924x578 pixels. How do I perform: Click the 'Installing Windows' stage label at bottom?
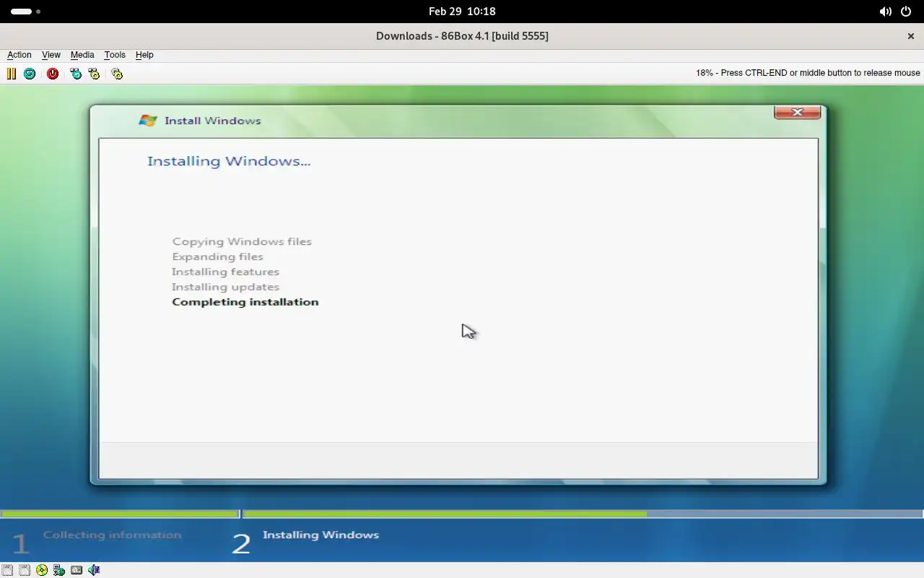click(x=321, y=535)
